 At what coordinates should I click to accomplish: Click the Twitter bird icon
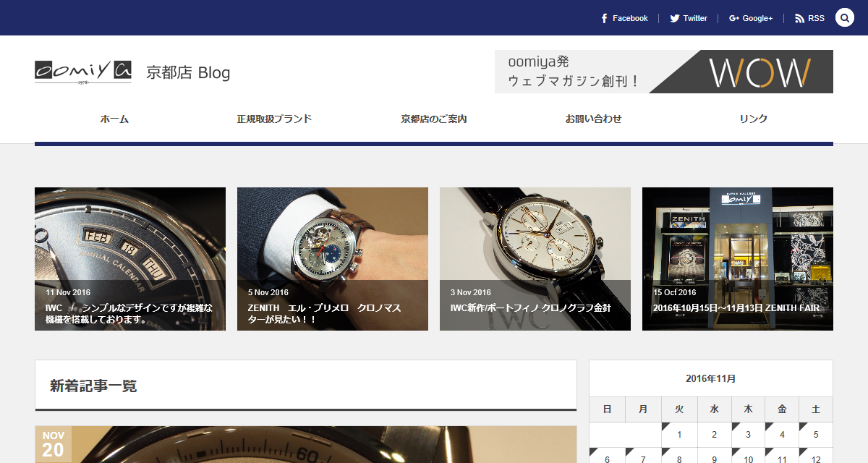coord(674,18)
